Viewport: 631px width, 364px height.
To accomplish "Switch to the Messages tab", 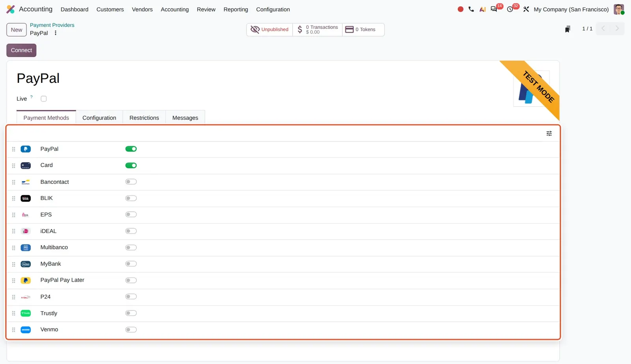I will [x=185, y=118].
